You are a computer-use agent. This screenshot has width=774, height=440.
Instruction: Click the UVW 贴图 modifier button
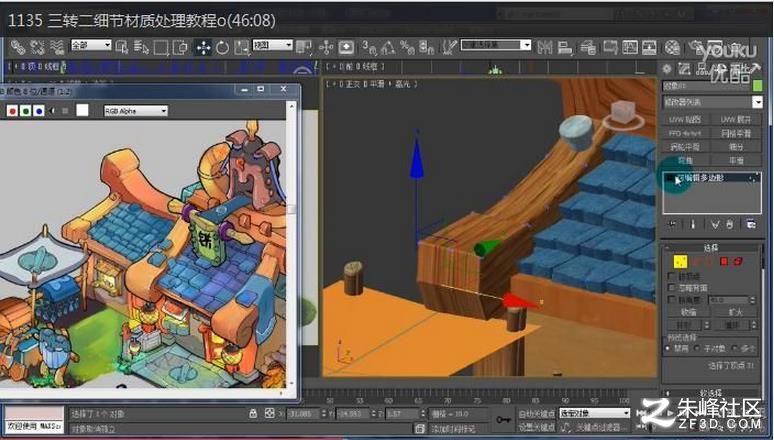685,120
